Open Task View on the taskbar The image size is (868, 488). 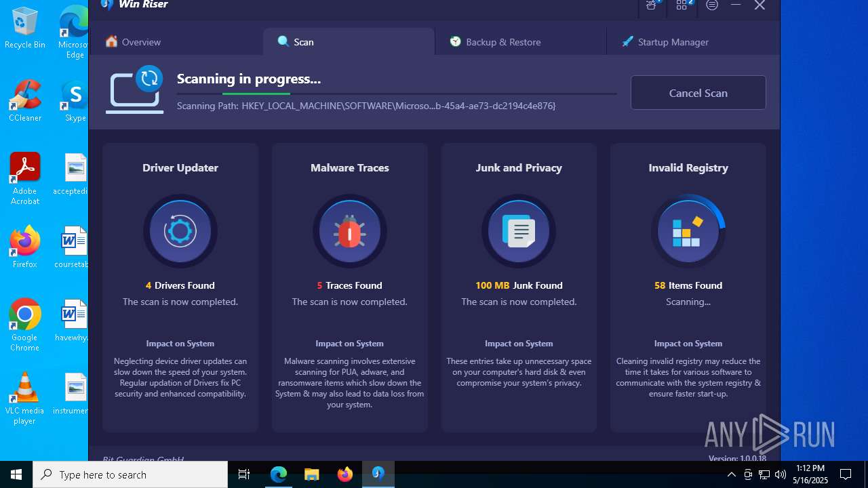tap(244, 474)
